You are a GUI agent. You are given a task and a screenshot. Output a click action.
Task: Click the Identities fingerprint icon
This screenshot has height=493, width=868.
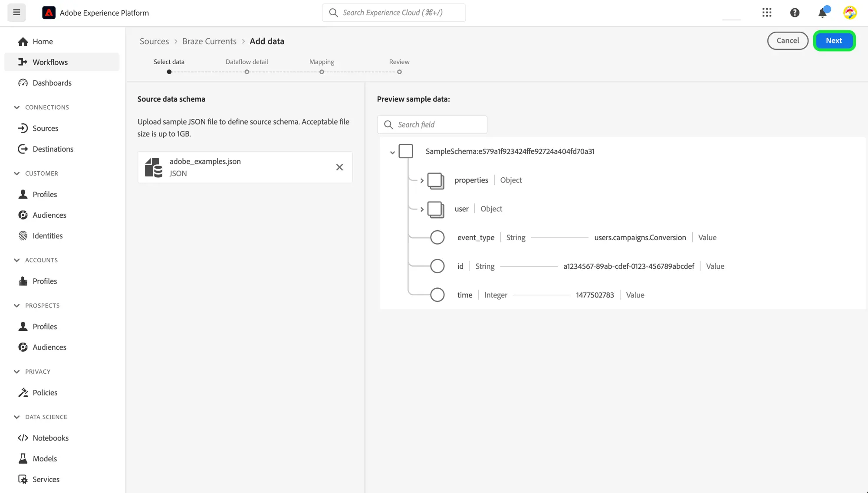point(23,235)
